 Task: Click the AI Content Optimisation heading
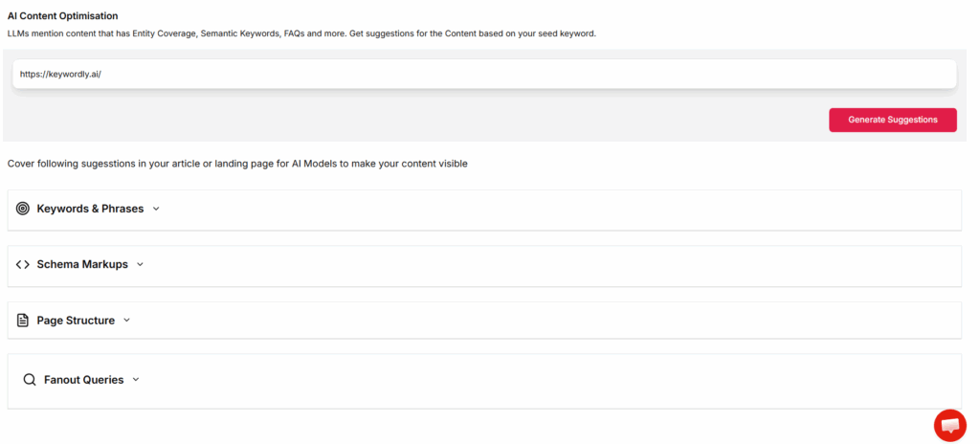tap(63, 16)
